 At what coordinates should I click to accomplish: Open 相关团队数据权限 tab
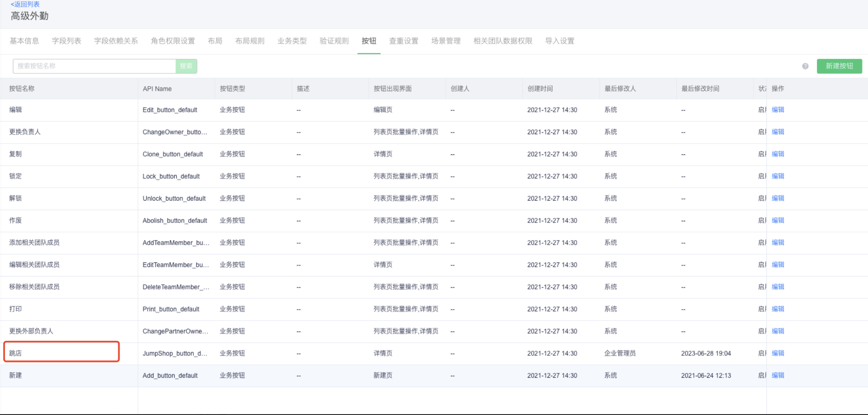pyautogui.click(x=503, y=41)
